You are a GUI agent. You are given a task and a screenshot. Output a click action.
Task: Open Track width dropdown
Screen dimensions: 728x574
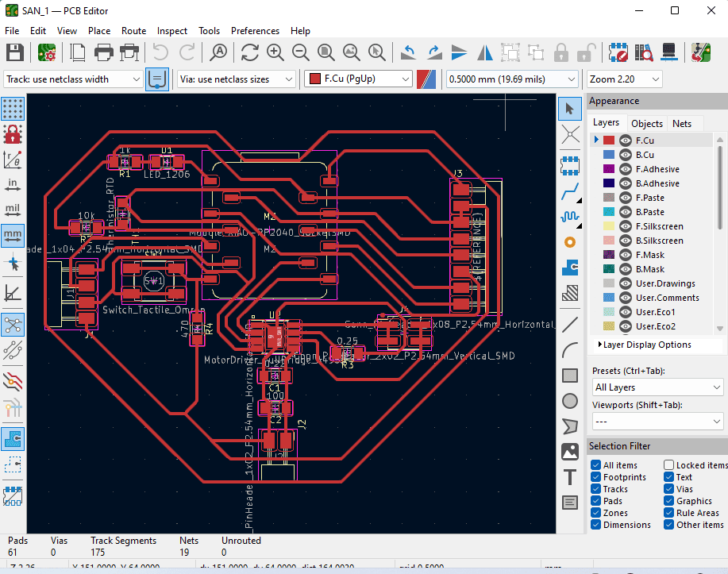(72, 79)
